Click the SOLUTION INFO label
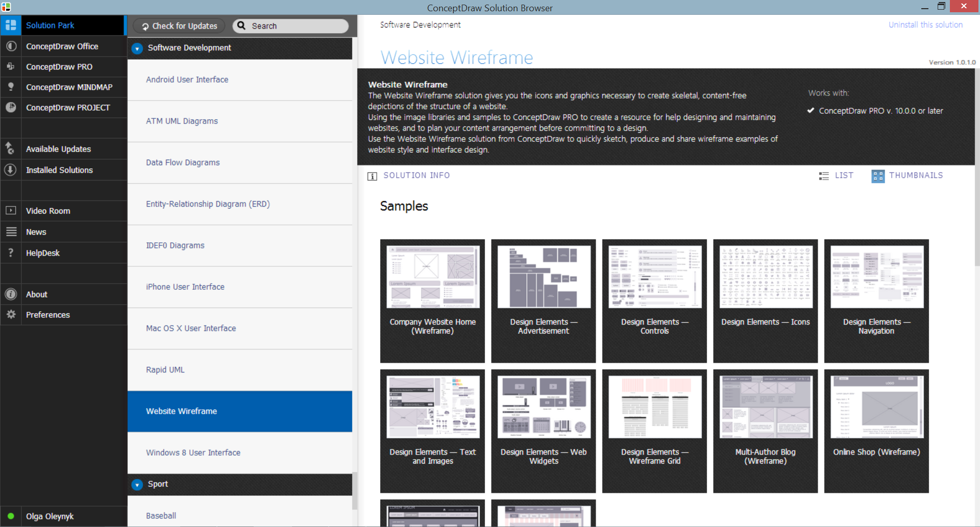This screenshot has height=527, width=980. [x=416, y=175]
